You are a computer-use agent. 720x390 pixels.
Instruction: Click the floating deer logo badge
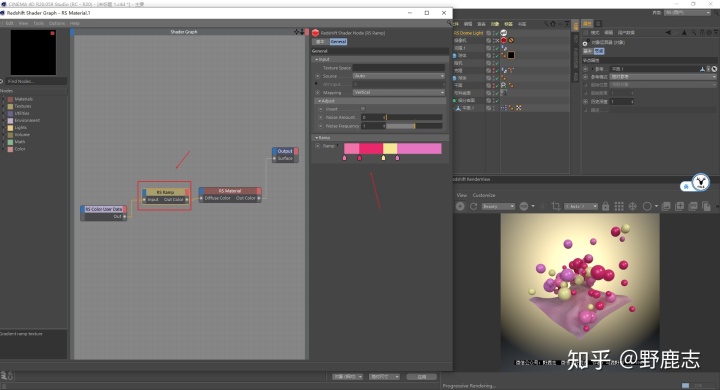(701, 182)
